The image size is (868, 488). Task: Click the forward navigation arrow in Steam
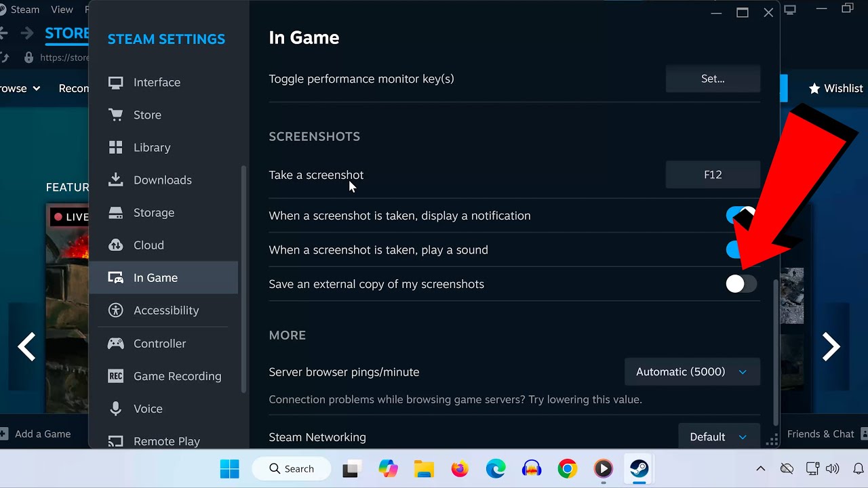click(27, 33)
